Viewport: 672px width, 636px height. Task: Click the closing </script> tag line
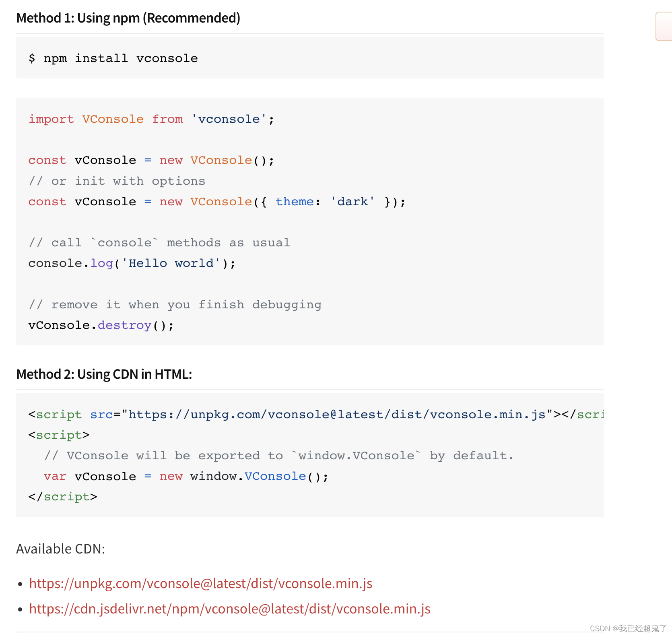point(63,497)
